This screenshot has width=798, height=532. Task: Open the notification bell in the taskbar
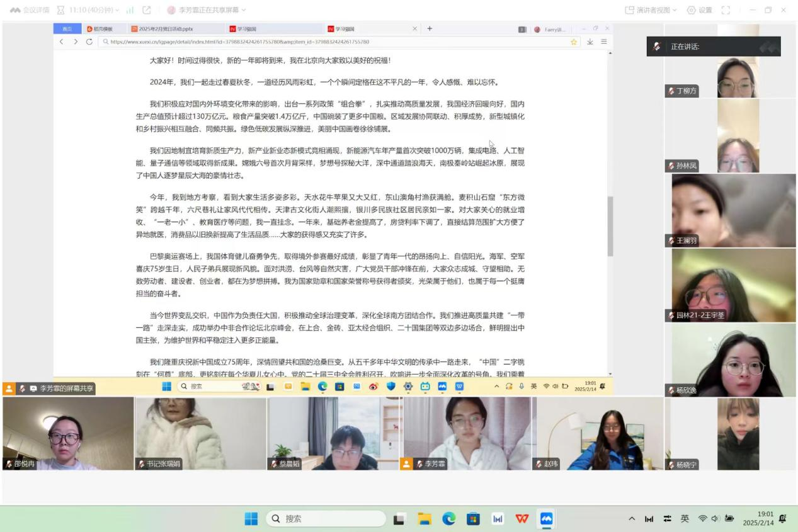tap(783, 519)
